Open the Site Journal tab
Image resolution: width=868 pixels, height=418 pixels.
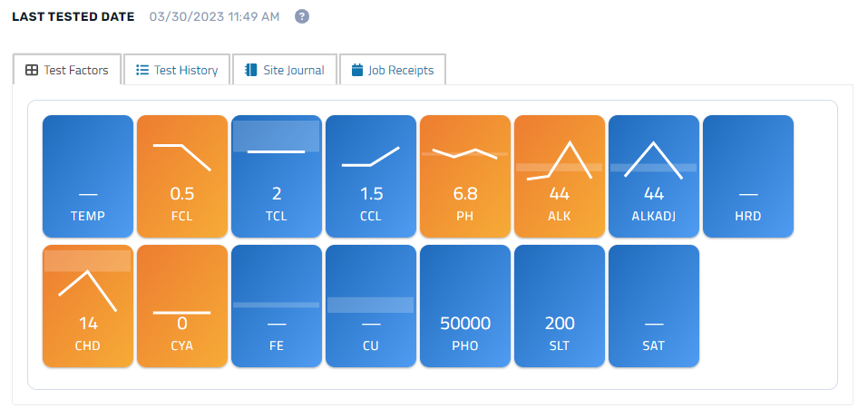(x=285, y=69)
